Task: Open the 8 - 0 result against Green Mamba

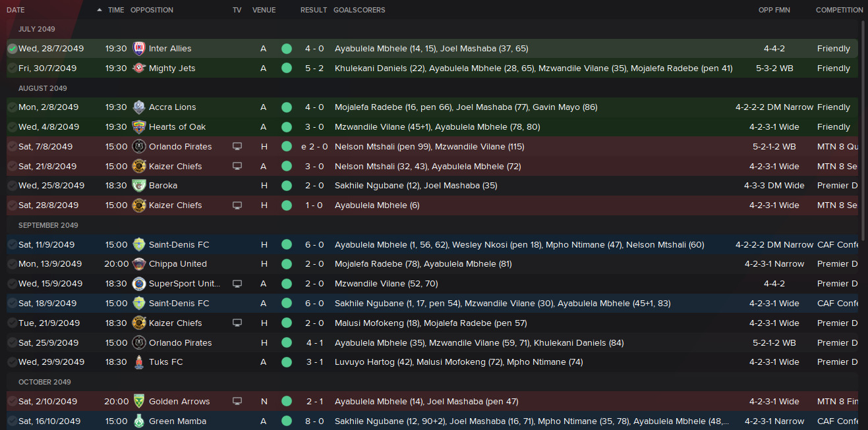Action: pos(314,421)
